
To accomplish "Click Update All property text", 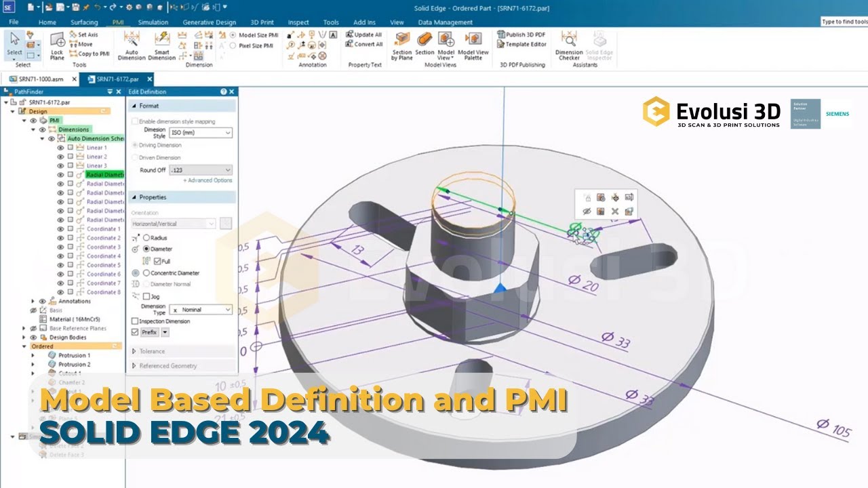I will click(363, 35).
